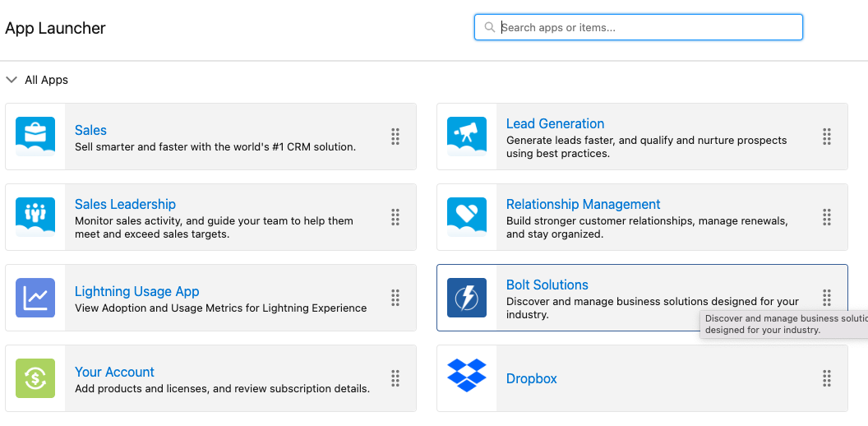
Task: Click the drag handle on Dropbox tile
Action: 826,378
